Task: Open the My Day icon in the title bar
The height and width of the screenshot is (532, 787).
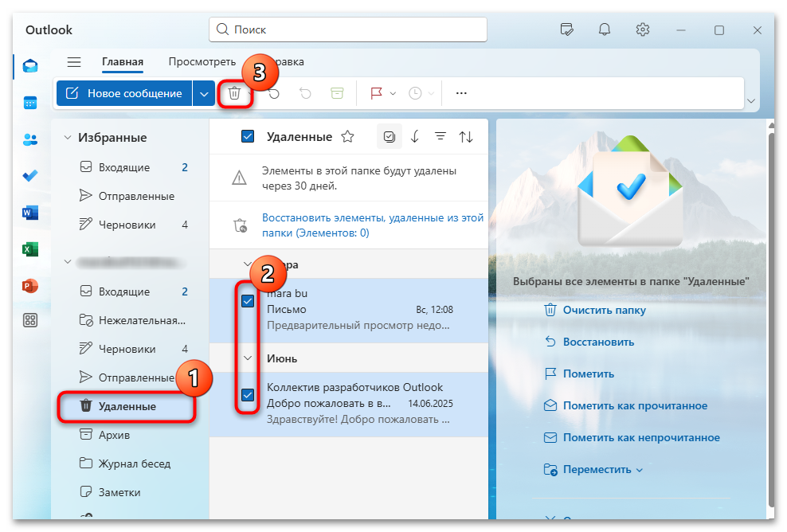Action: click(x=566, y=29)
